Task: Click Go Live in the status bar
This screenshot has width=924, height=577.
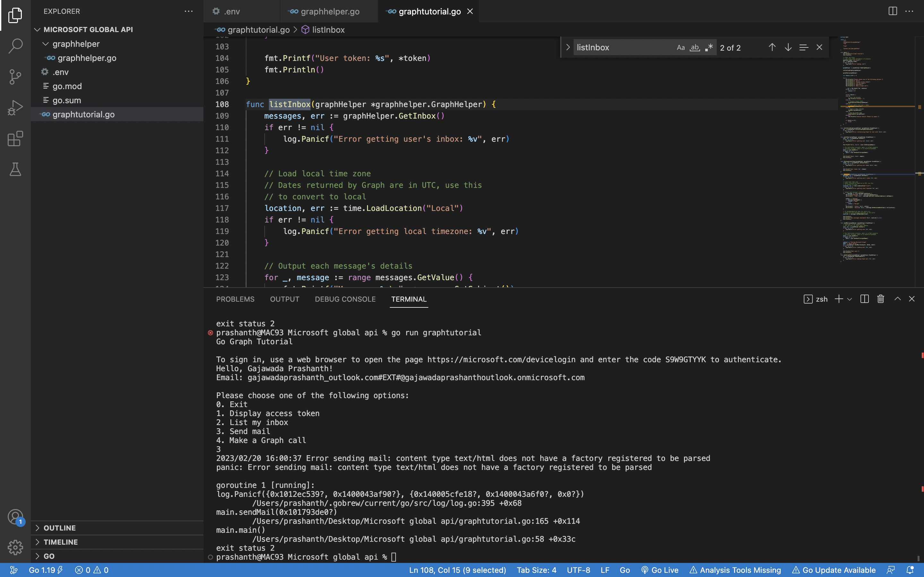Action: point(663,570)
